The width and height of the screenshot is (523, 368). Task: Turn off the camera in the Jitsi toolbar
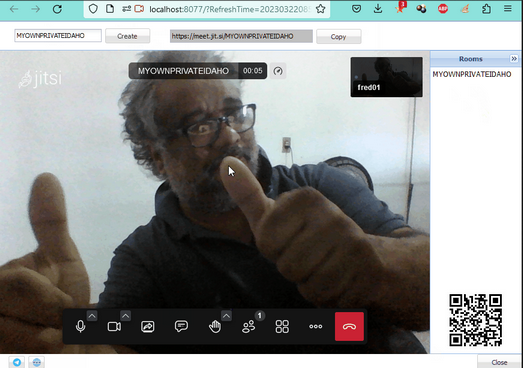pyautogui.click(x=114, y=326)
